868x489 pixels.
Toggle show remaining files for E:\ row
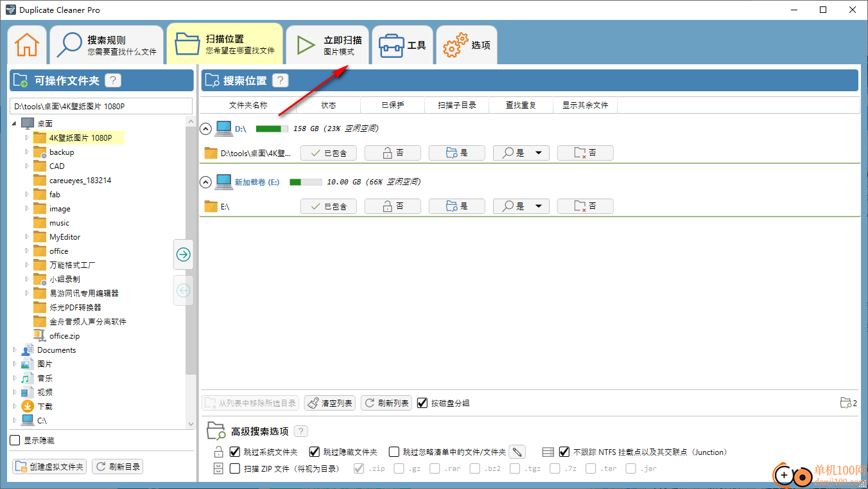pos(586,206)
